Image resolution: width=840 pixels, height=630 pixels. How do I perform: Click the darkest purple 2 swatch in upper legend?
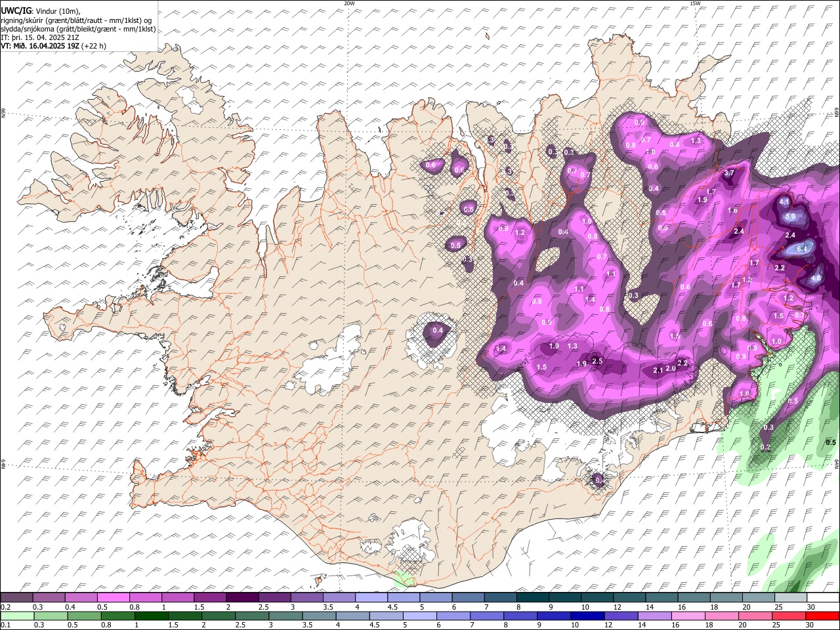pos(242,598)
